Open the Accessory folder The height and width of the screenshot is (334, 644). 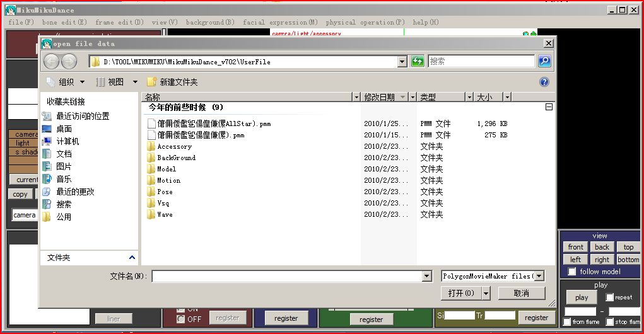point(174,146)
